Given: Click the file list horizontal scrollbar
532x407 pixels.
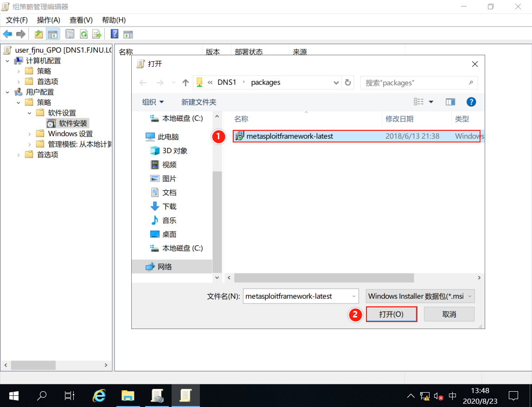Looking at the screenshot, I should click(x=324, y=278).
